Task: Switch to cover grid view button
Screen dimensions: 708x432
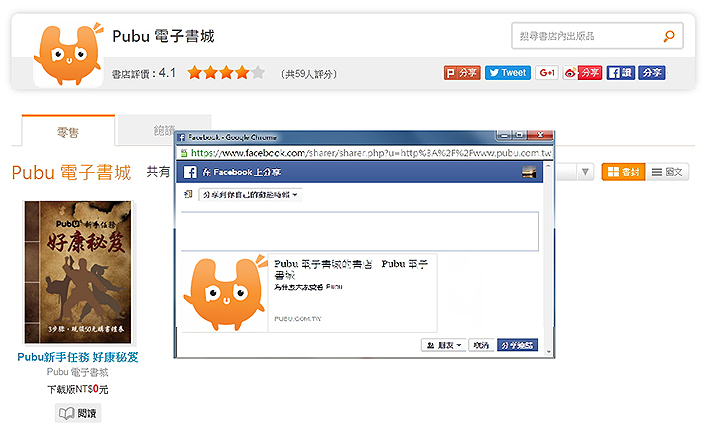Action: coord(623,172)
